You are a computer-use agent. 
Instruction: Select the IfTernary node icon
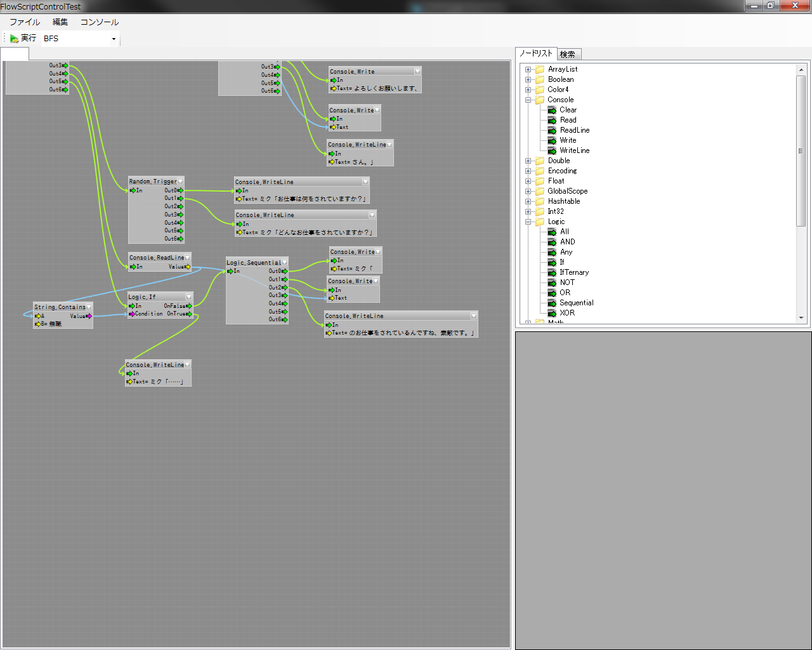tap(552, 273)
